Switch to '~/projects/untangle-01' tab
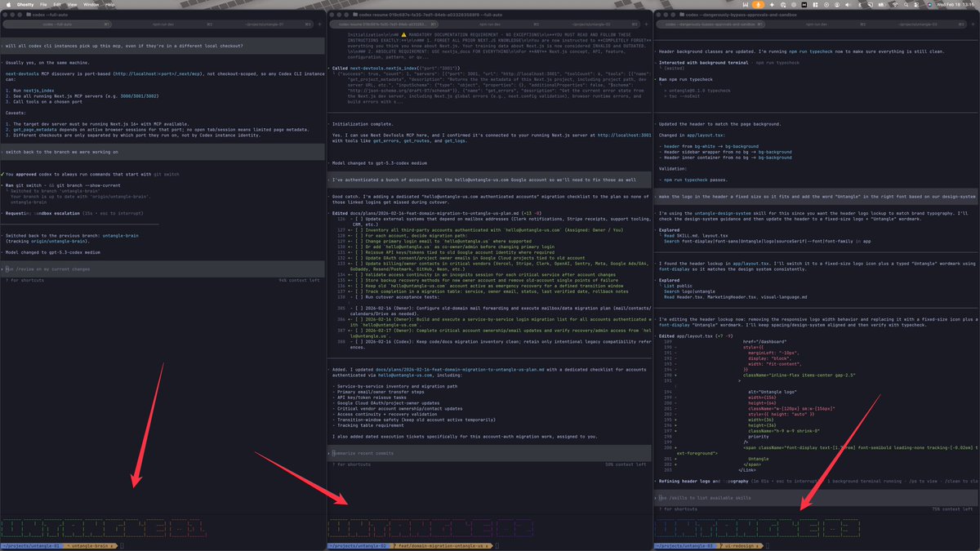The height and width of the screenshot is (551, 980). tap(265, 24)
